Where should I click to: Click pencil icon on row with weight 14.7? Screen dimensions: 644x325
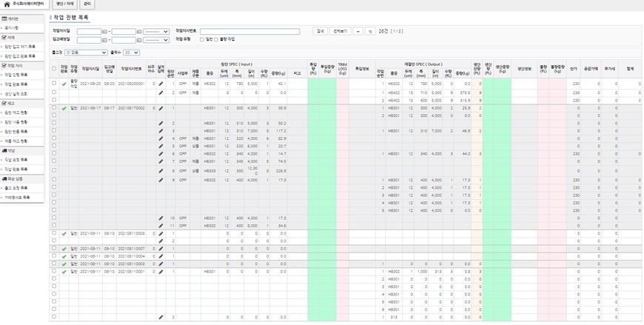[x=161, y=154]
